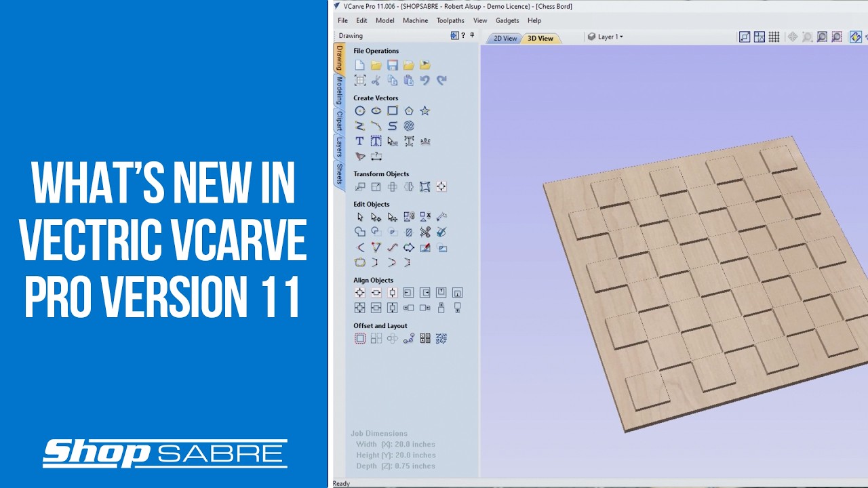This screenshot has height=488, width=868.
Task: Click the Paste clipboard icon
Action: (408, 80)
